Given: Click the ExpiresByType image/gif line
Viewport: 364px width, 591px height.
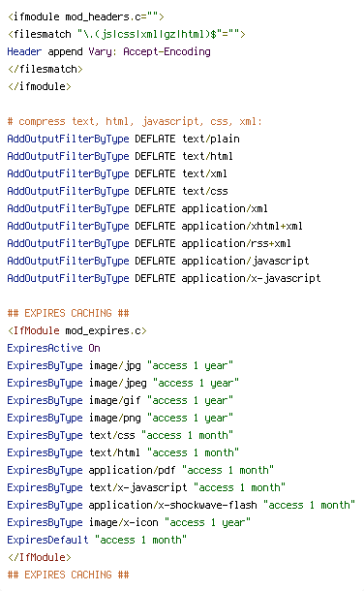Looking at the screenshot, I should point(120,400).
